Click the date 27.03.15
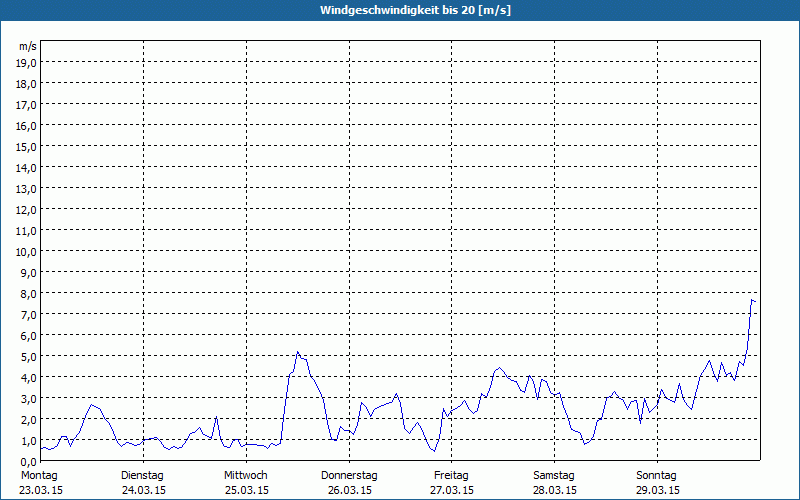The width and height of the screenshot is (800, 500). [x=452, y=490]
